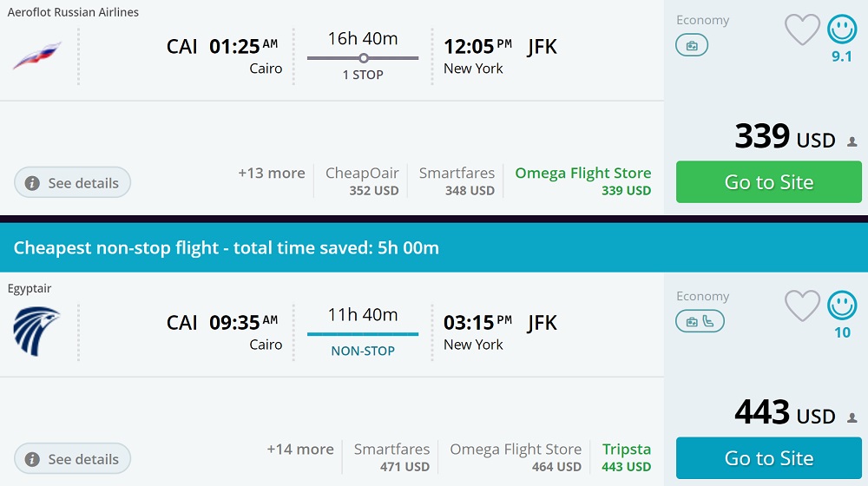Click the baggage badge on the Aeroflot flight
The height and width of the screenshot is (486, 868).
pos(692,46)
